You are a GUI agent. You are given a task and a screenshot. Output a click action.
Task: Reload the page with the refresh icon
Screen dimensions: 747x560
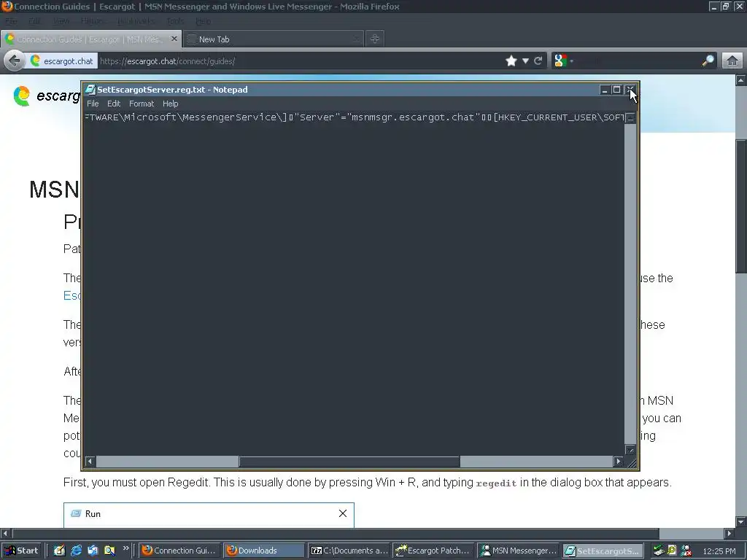pos(538,61)
